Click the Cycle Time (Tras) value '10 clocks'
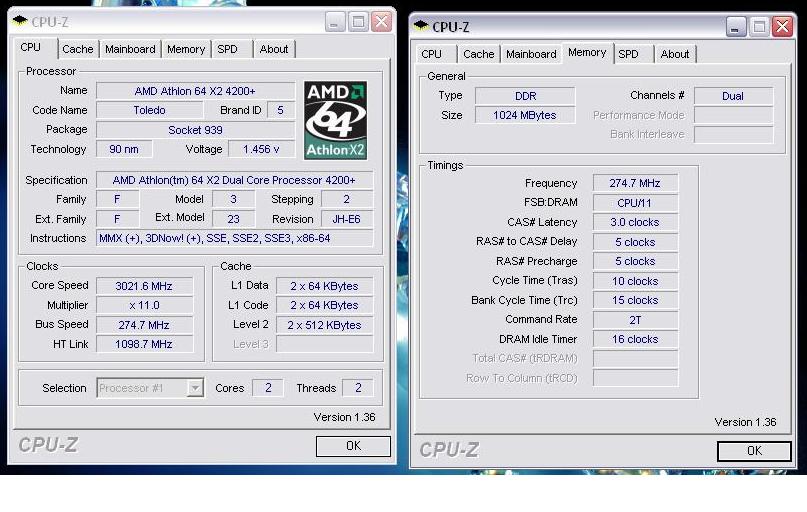Image resolution: width=807 pixels, height=512 pixels. click(635, 281)
